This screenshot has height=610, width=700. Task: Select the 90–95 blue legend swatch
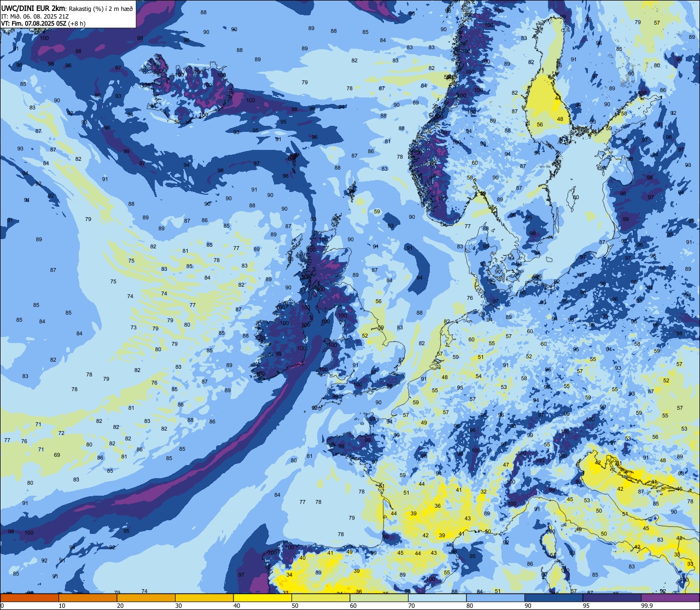553,597
